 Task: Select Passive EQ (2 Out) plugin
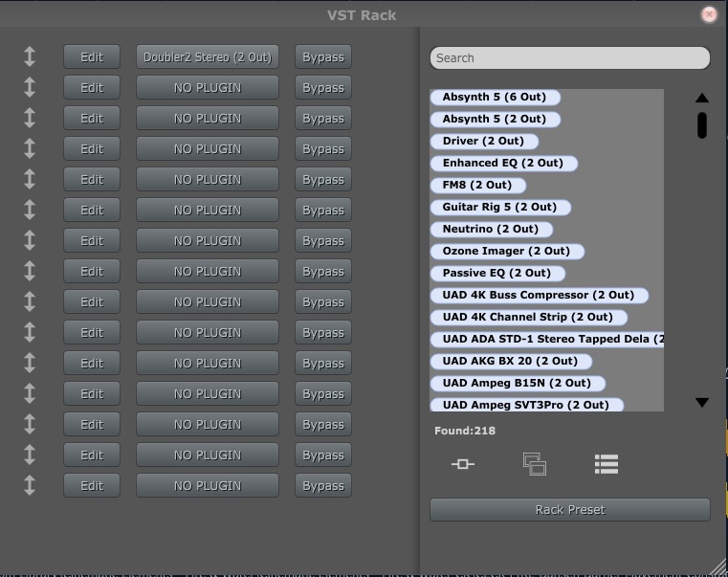point(497,273)
